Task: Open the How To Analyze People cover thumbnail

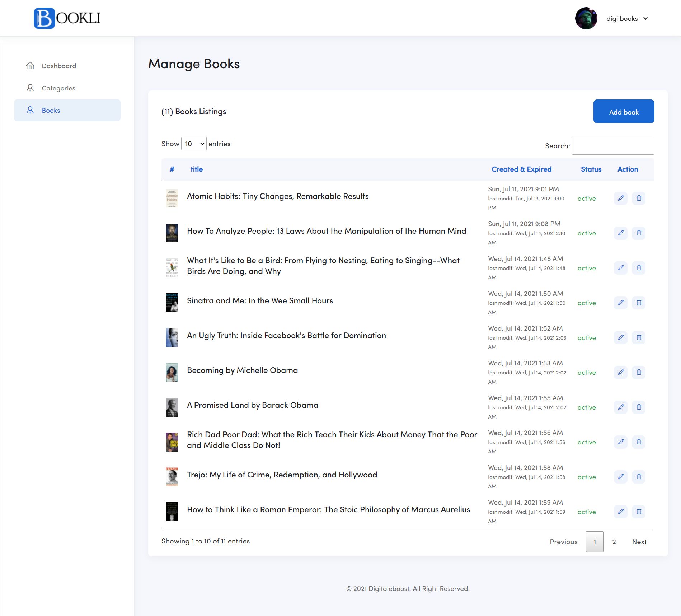Action: pyautogui.click(x=172, y=233)
